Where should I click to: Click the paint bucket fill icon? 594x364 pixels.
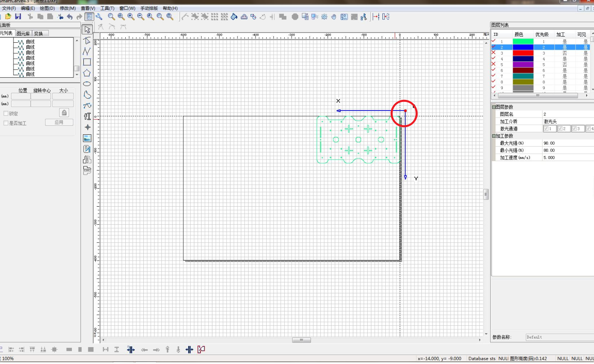[x=234, y=16]
